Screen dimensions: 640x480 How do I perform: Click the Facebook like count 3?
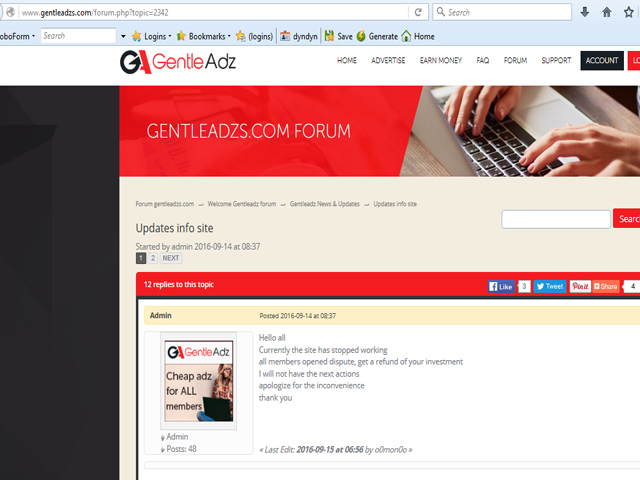point(524,287)
